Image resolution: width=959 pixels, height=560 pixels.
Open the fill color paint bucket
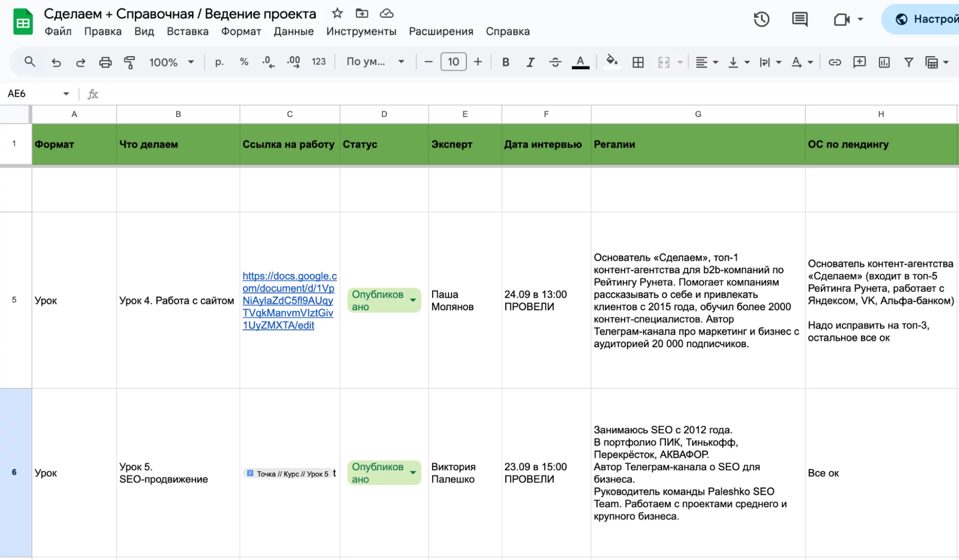pyautogui.click(x=611, y=61)
